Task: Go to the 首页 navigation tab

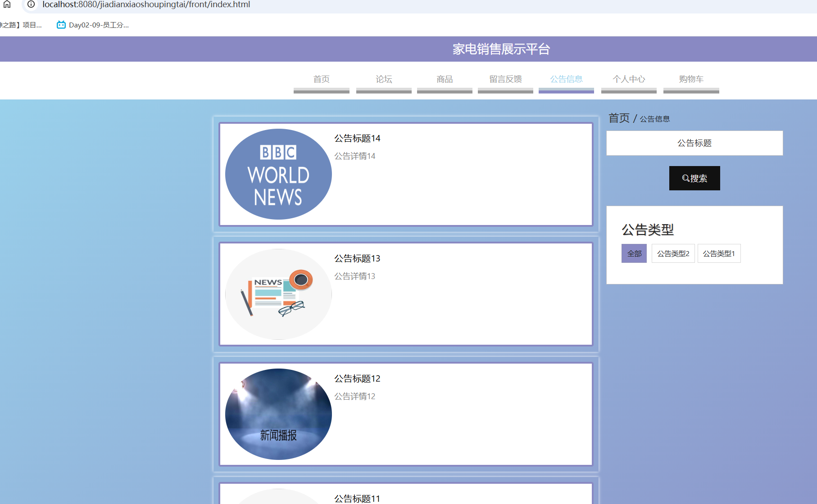Action: click(322, 79)
